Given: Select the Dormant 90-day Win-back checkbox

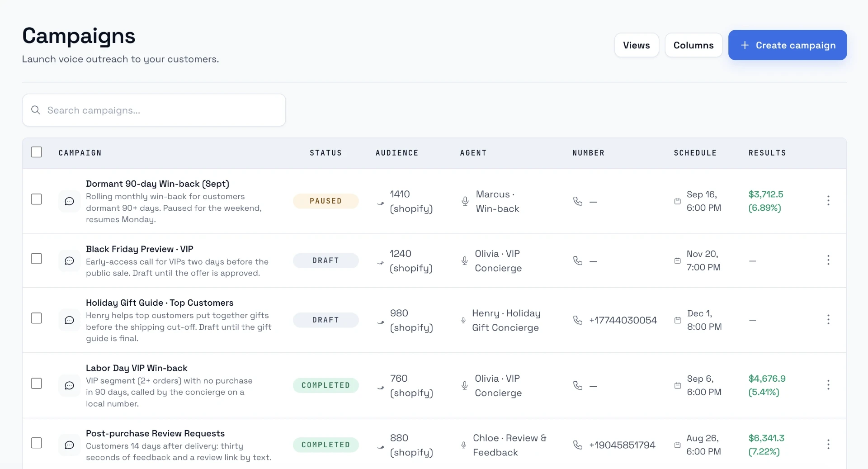Looking at the screenshot, I should pos(37,199).
